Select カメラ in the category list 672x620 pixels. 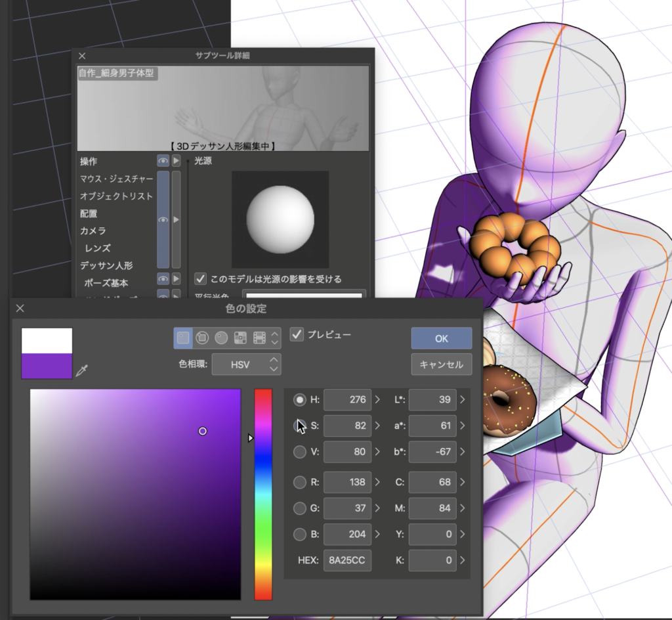pyautogui.click(x=93, y=231)
